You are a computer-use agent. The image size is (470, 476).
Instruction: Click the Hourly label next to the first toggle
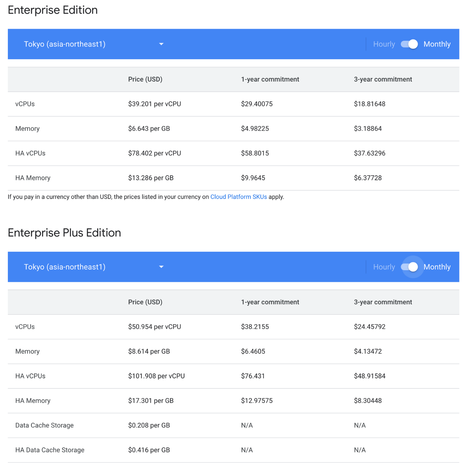384,44
